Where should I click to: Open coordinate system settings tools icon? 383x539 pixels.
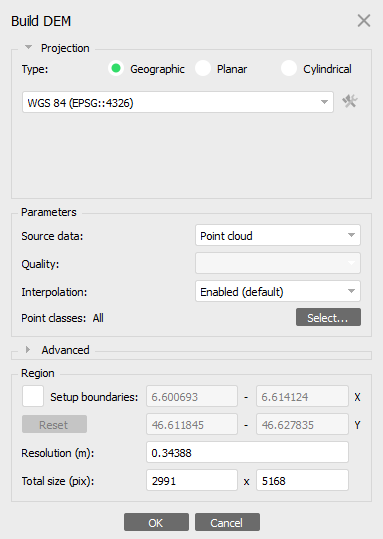coord(350,102)
